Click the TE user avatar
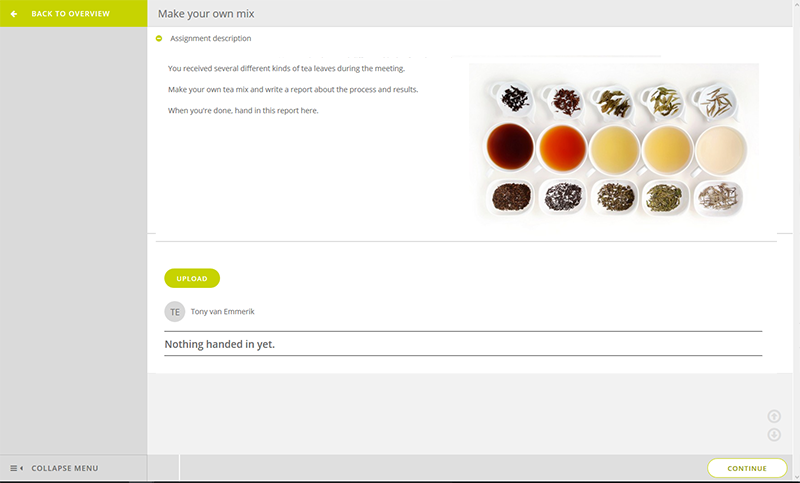Image resolution: width=800 pixels, height=483 pixels. tap(174, 312)
